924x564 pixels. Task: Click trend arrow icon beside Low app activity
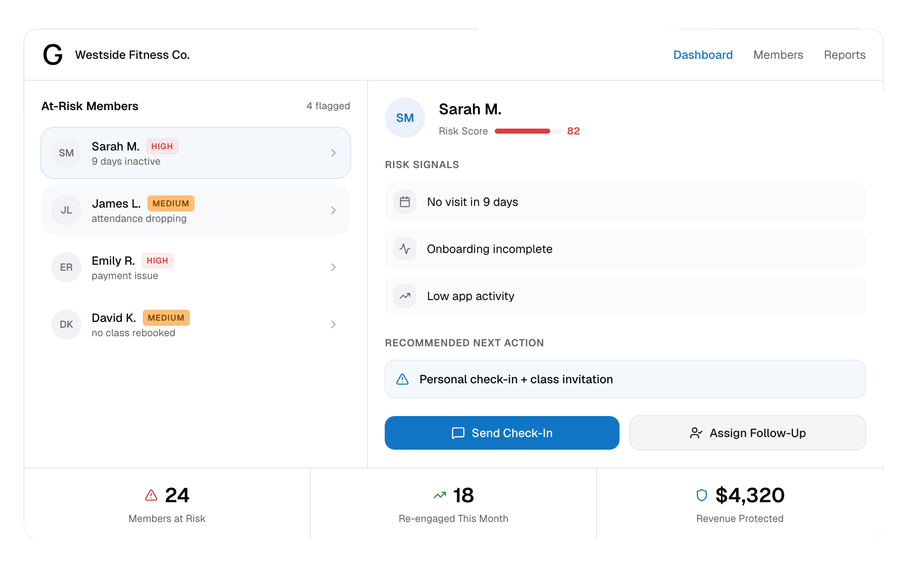tap(405, 296)
